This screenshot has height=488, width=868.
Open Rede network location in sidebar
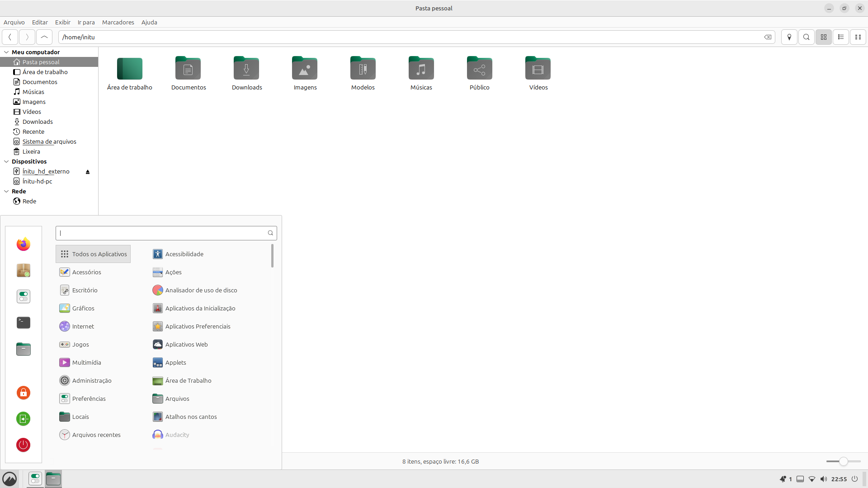click(x=49, y=201)
